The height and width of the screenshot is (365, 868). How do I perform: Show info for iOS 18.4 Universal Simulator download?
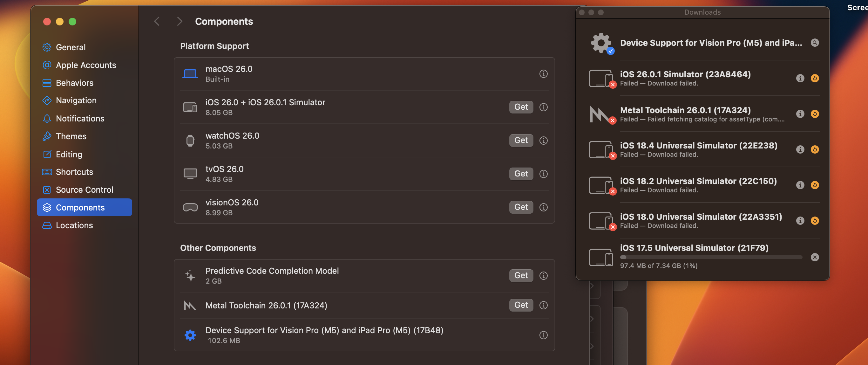800,149
